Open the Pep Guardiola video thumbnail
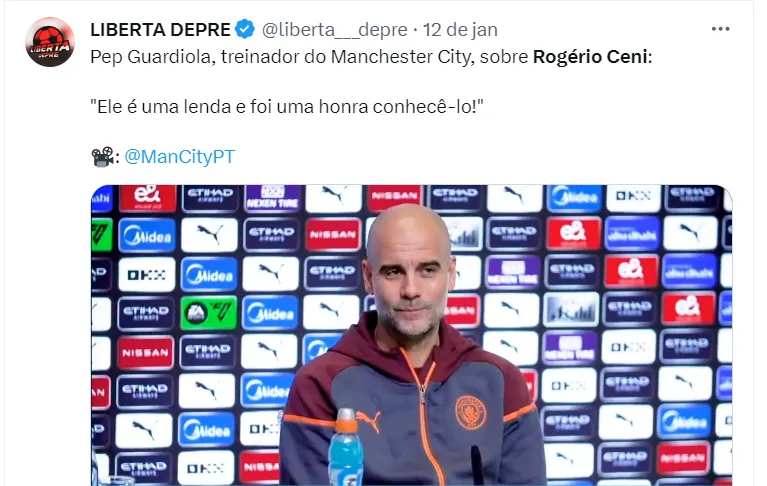 tap(411, 335)
